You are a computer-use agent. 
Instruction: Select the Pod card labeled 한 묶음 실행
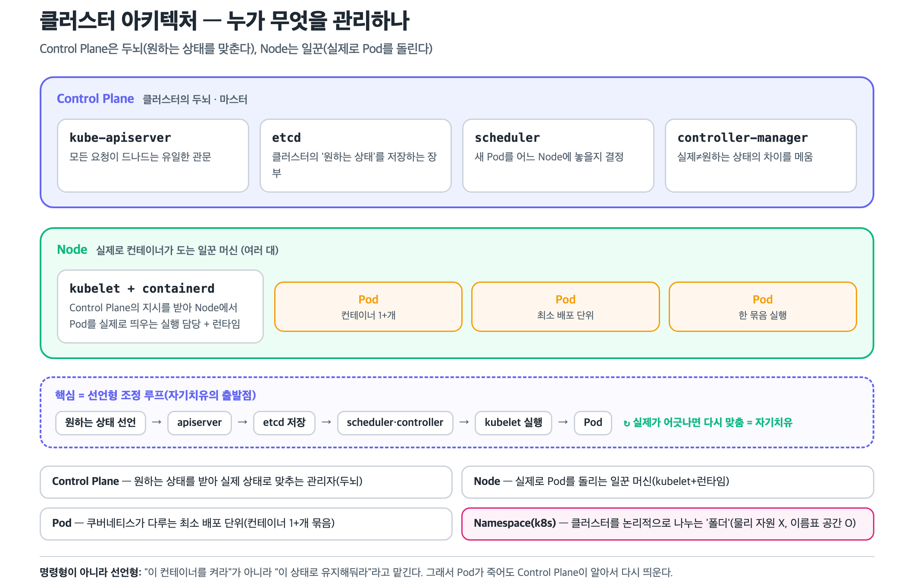tap(763, 307)
